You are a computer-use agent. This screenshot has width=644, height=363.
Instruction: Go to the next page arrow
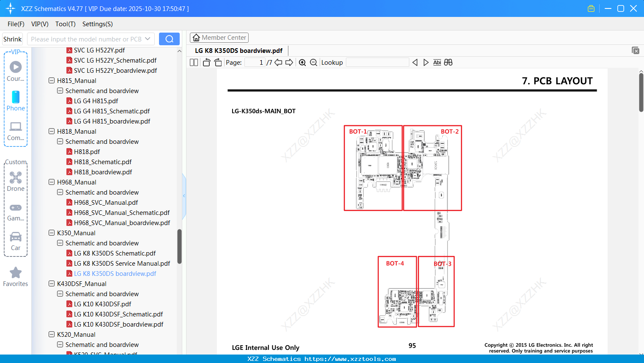(289, 63)
